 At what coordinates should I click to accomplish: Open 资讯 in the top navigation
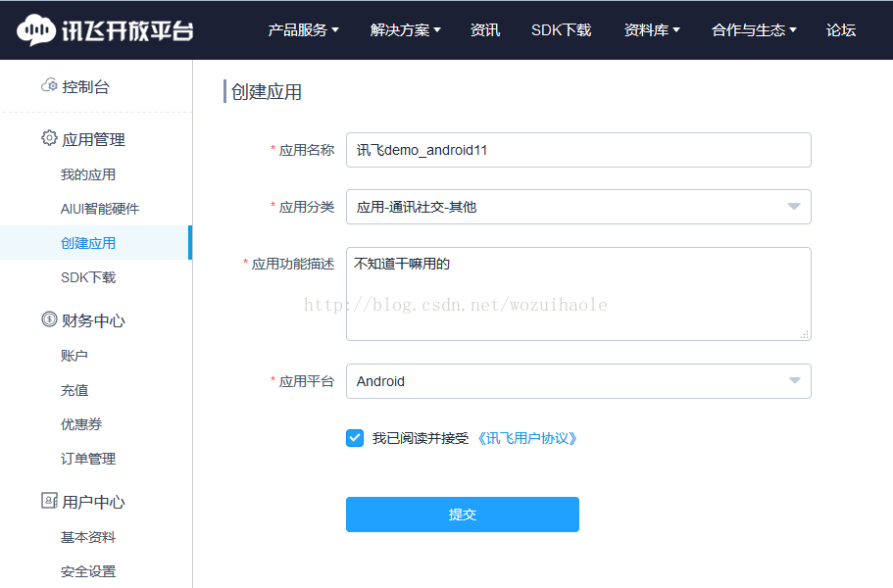484,29
